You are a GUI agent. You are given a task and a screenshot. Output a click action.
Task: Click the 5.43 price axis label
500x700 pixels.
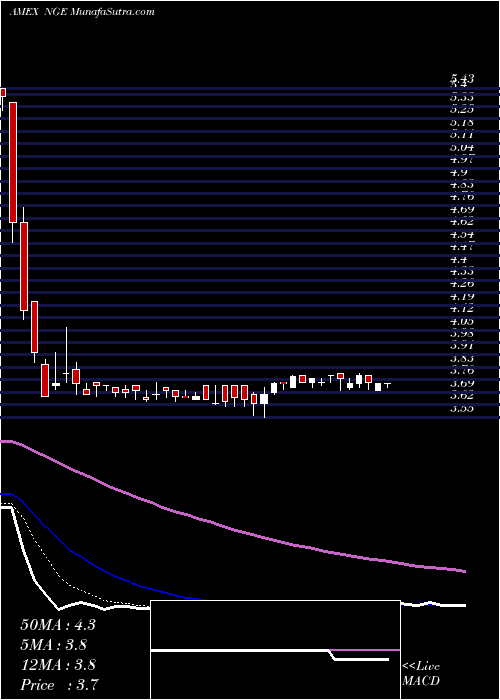462,79
